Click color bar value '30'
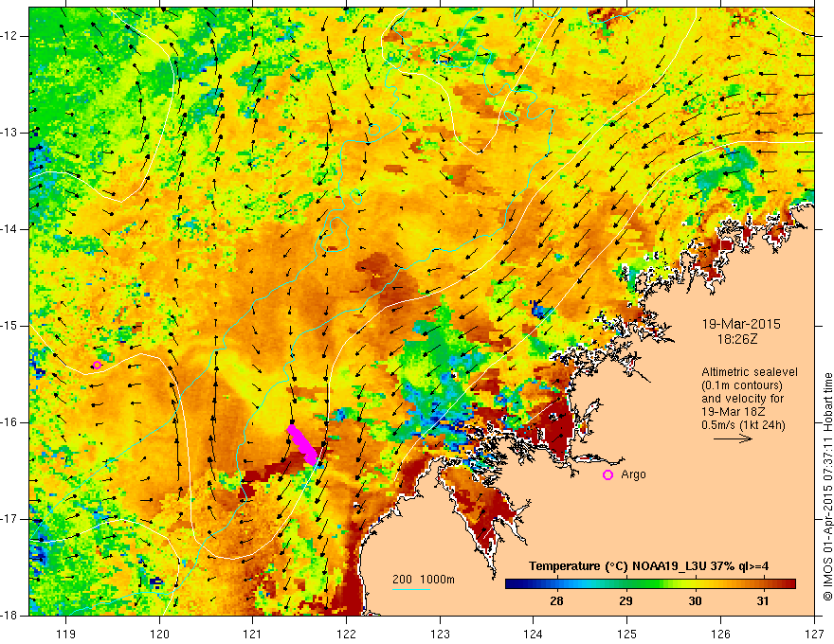This screenshot has height=644, width=834. click(x=695, y=601)
